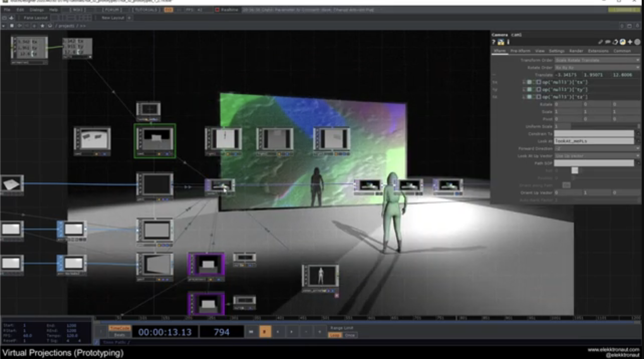
Task: Open the Help menu
Action: 53,10
